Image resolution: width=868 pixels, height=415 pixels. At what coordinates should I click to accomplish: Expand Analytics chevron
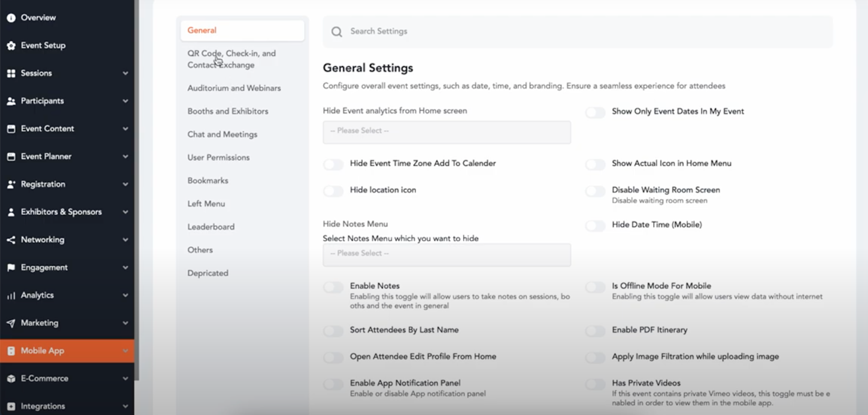(125, 296)
